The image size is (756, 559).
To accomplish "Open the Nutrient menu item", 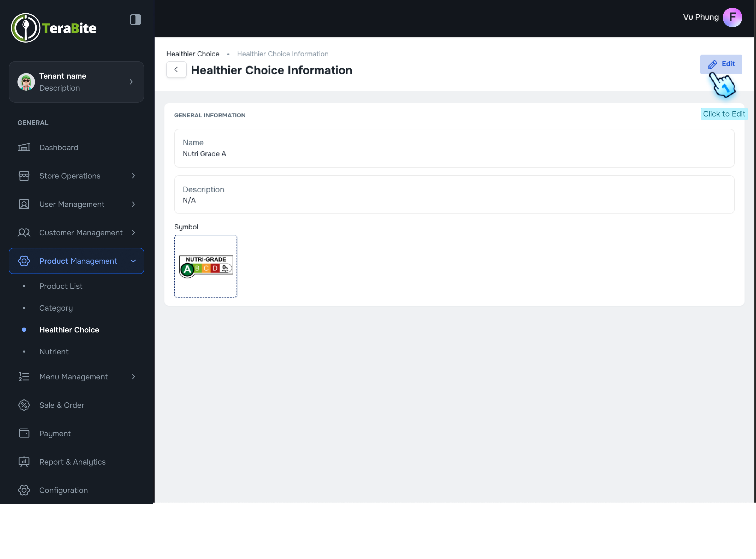I will click(54, 352).
